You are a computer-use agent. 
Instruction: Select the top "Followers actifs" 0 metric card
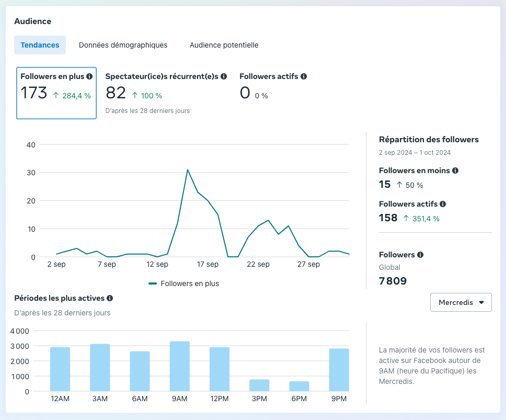(273, 93)
